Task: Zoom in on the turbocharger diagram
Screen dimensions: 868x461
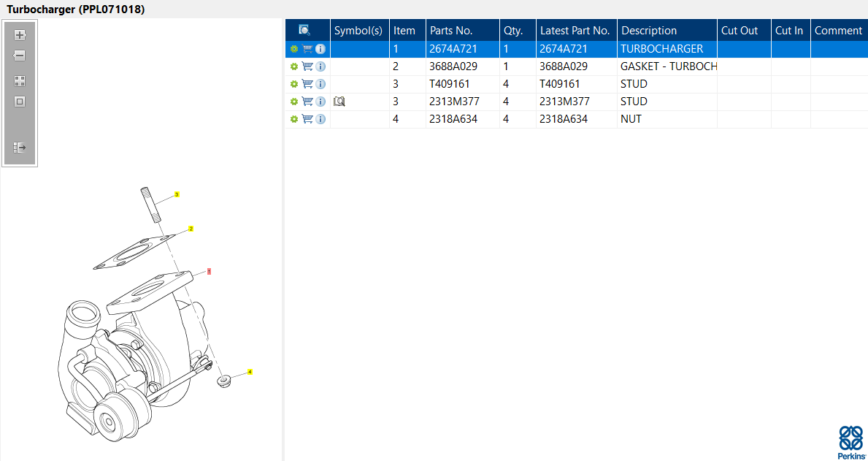Action: tap(20, 35)
